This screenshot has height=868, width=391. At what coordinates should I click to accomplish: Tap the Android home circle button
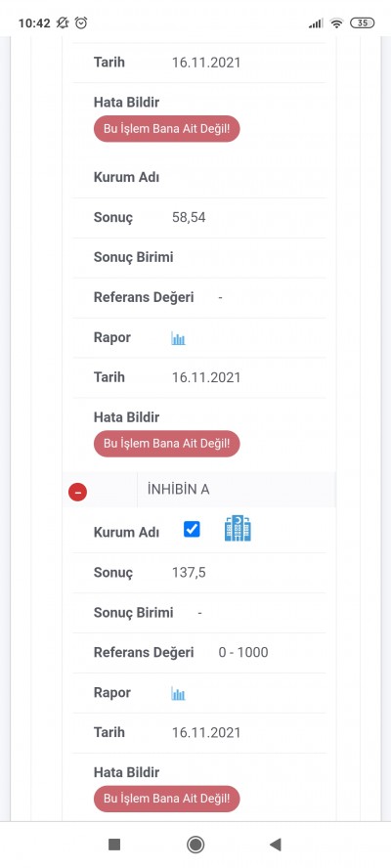(x=195, y=845)
